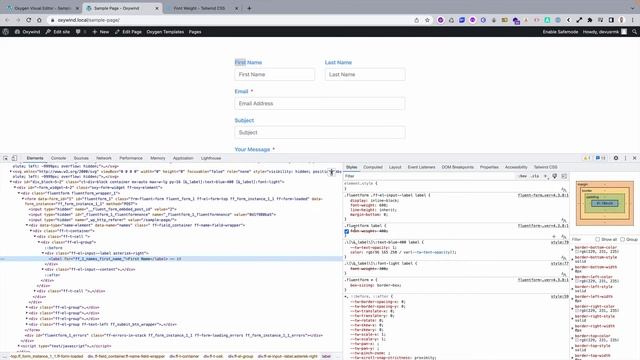Collapse the first ff-el-group div node
Image resolution: width=640 pixels, height=360 pixels.
(x=39, y=242)
